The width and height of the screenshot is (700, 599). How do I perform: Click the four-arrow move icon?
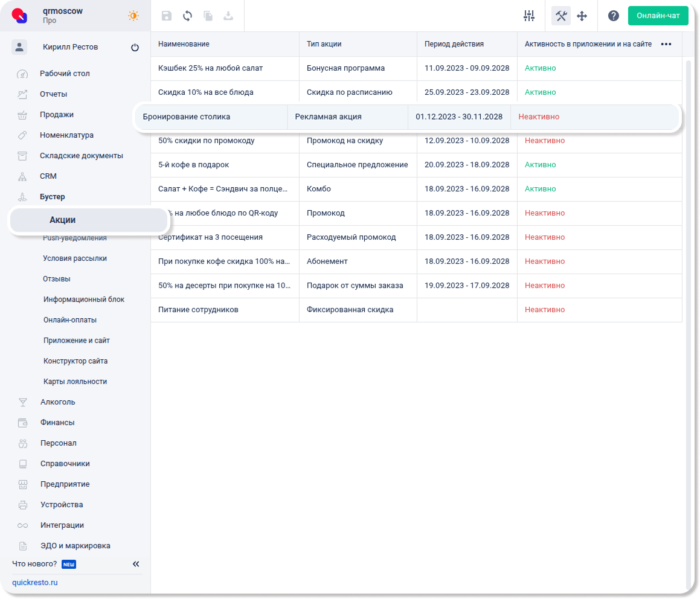coord(582,16)
